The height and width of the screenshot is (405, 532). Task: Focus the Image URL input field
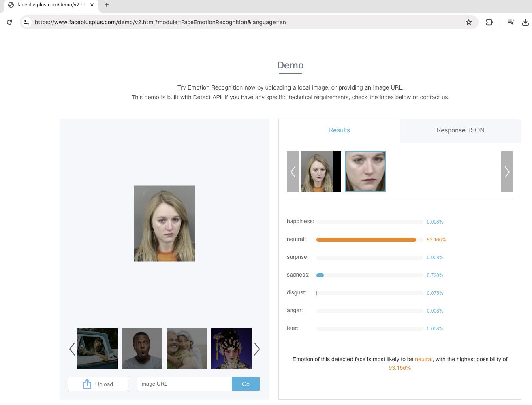point(184,384)
